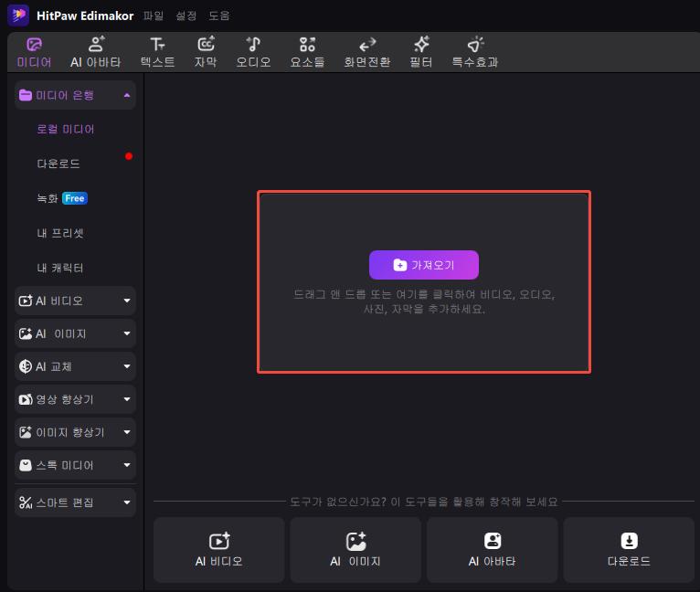Image resolution: width=700 pixels, height=592 pixels.
Task: Open the AI 비디오 tool card at bottom
Action: point(218,550)
